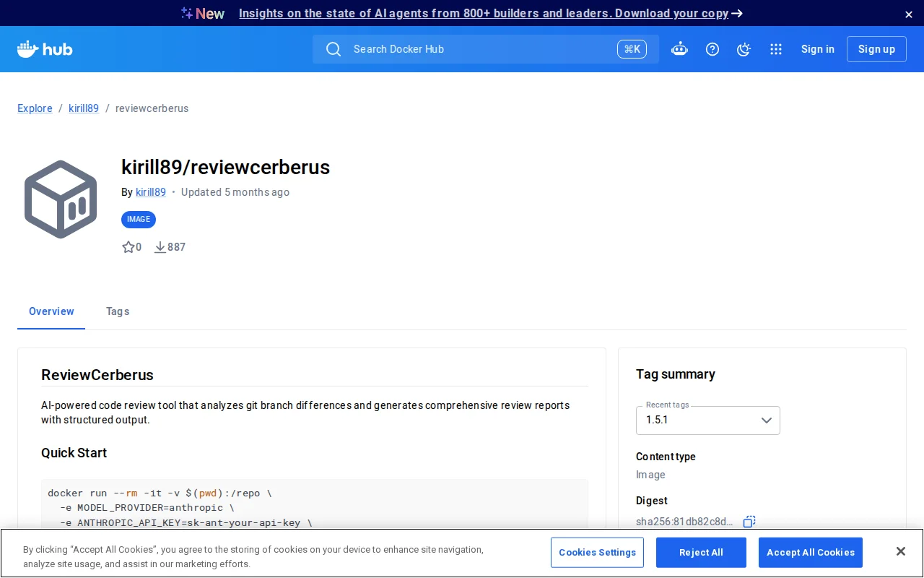Click the star icon to star the repository
Image resolution: width=924 pixels, height=578 pixels.
pyautogui.click(x=128, y=247)
